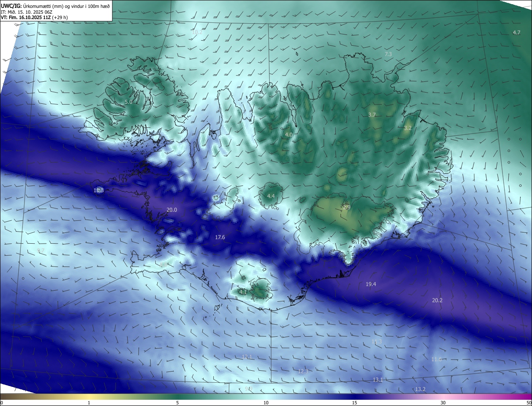
Task: Click the 4.0 value label
Action: pos(288,135)
